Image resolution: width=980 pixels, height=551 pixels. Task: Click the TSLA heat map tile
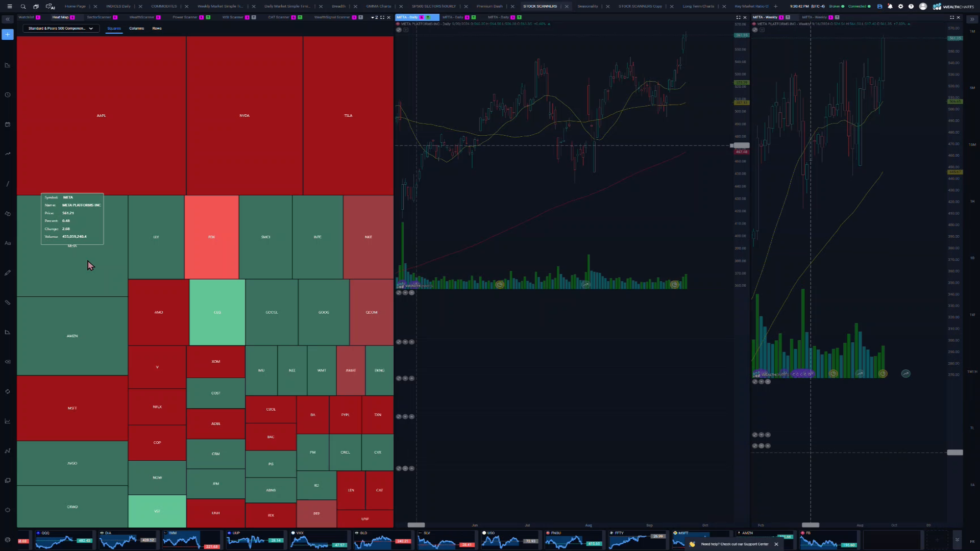348,115
